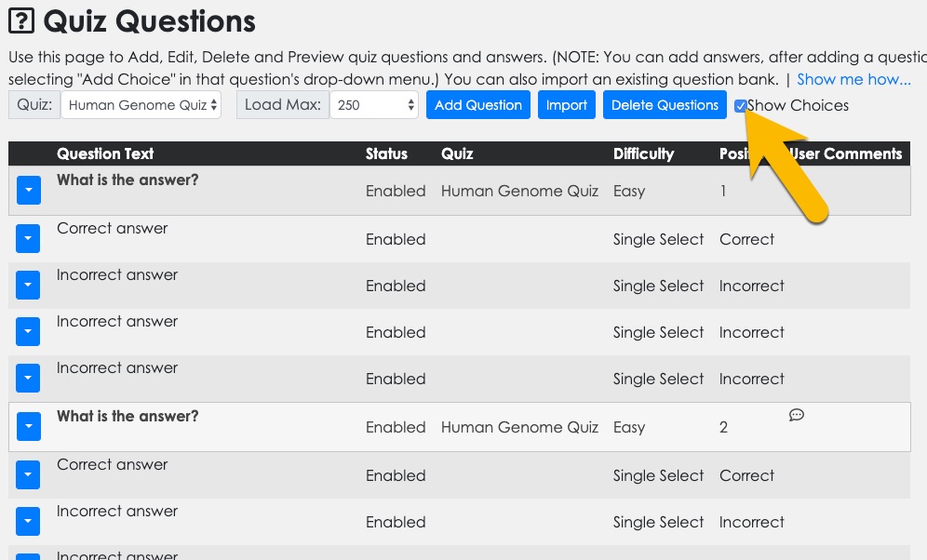Expand menu for second Incorrect answer of question 1
Image resolution: width=927 pixels, height=560 pixels.
(28, 331)
